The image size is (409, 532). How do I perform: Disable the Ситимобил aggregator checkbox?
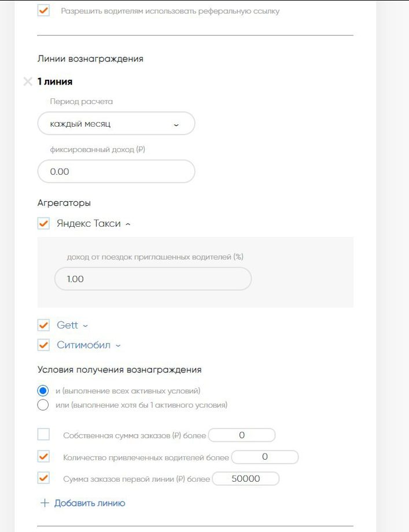click(x=43, y=345)
